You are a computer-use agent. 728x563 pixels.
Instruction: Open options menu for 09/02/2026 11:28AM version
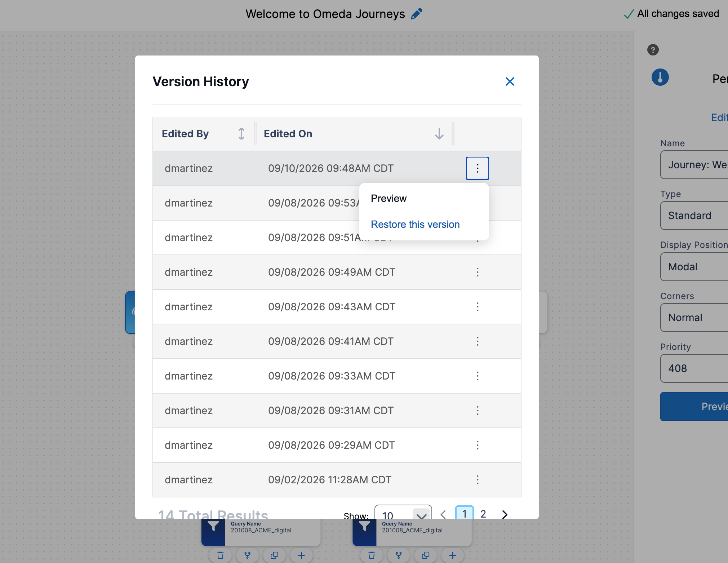point(478,480)
